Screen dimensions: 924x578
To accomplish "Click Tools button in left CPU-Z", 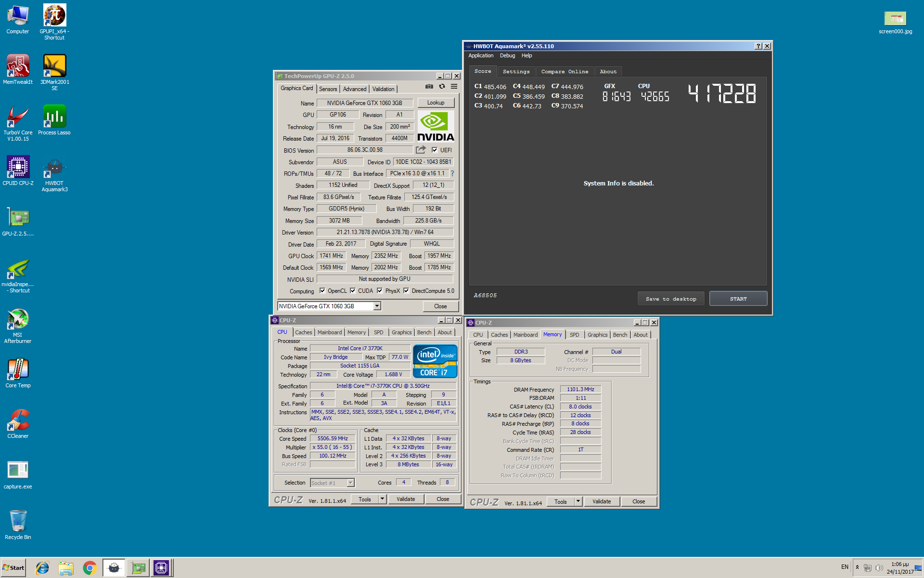I will [x=365, y=499].
